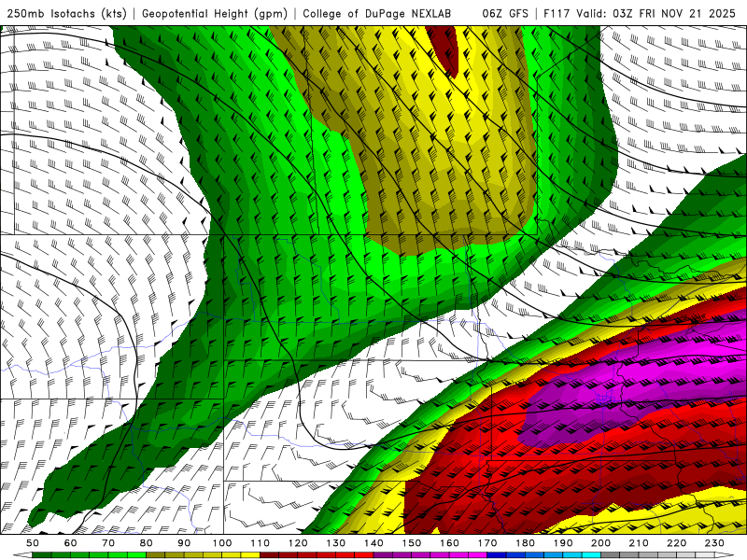Click the 210 label on the color scale

coord(639,543)
